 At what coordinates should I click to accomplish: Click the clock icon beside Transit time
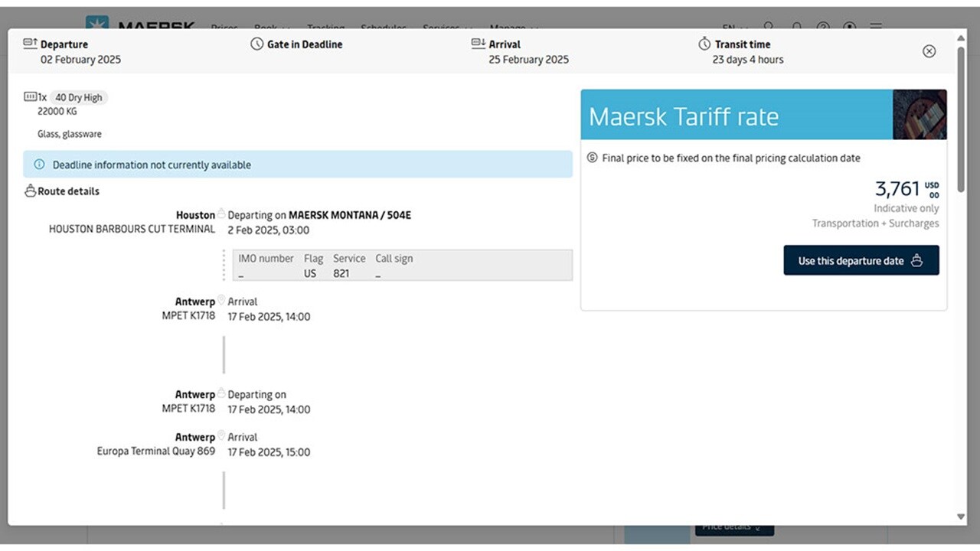[x=703, y=44]
